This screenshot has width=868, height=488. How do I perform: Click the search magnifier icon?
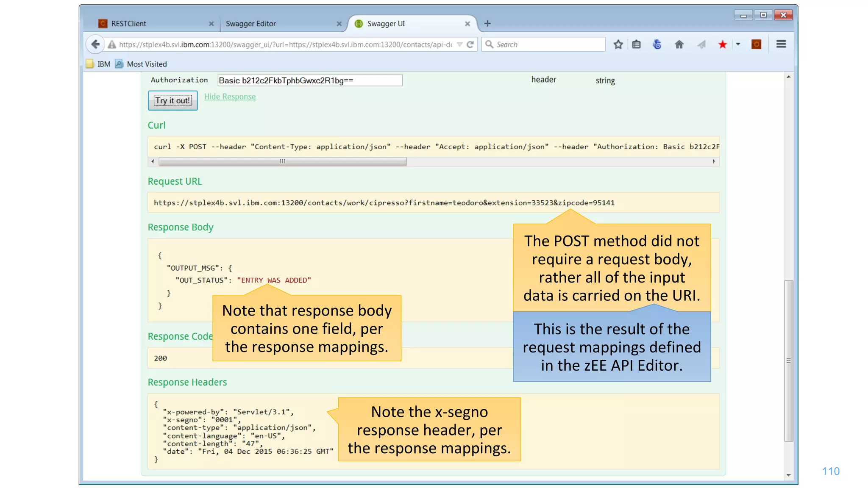point(489,44)
